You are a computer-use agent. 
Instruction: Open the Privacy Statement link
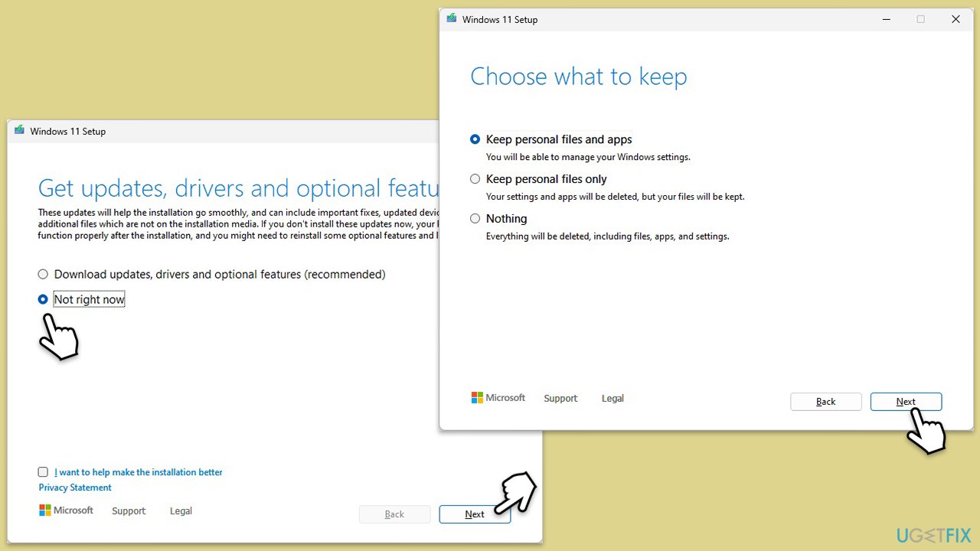(75, 487)
